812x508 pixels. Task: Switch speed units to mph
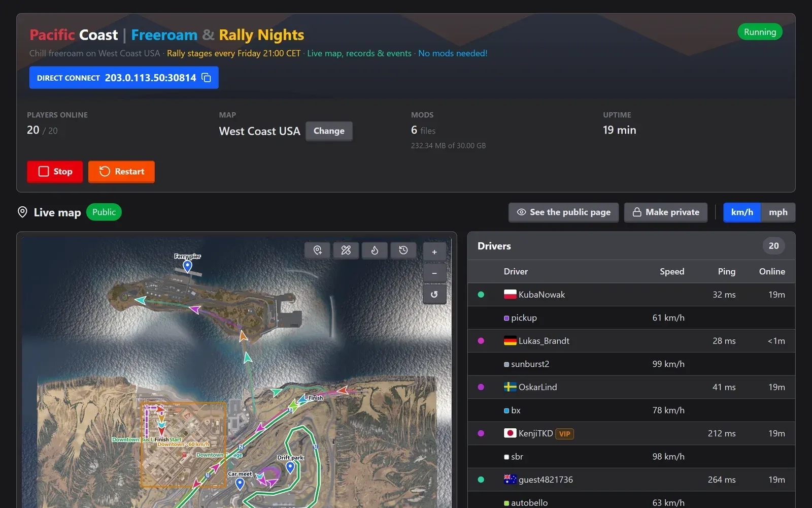[778, 212]
